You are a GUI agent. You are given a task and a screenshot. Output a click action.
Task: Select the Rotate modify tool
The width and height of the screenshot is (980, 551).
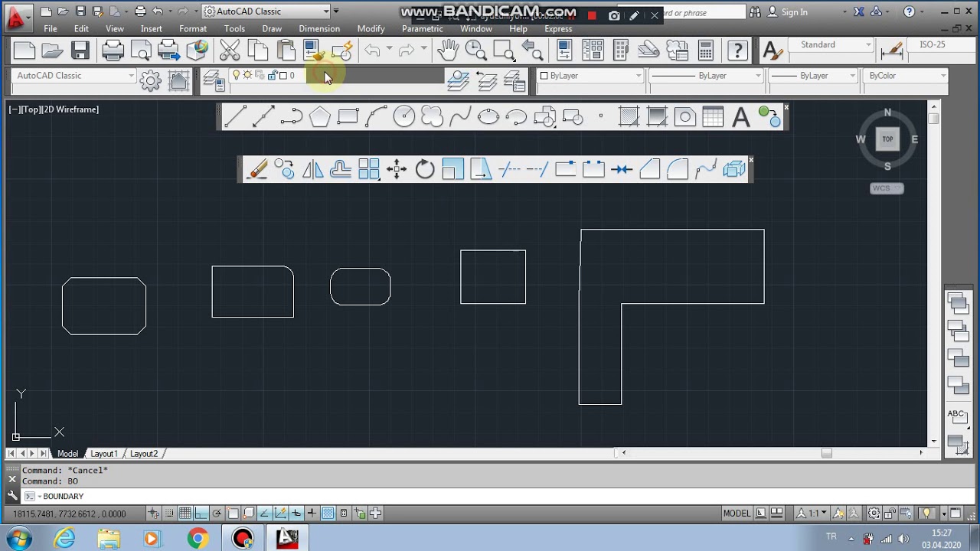(x=425, y=169)
